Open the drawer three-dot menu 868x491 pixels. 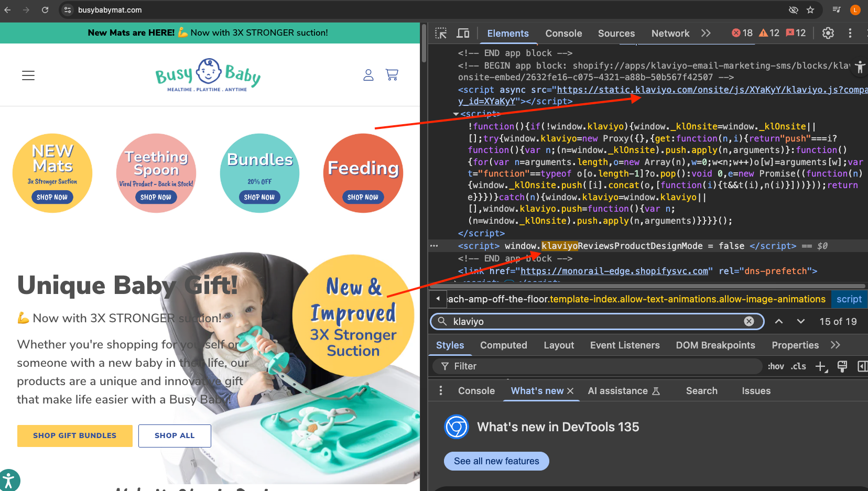pyautogui.click(x=441, y=391)
